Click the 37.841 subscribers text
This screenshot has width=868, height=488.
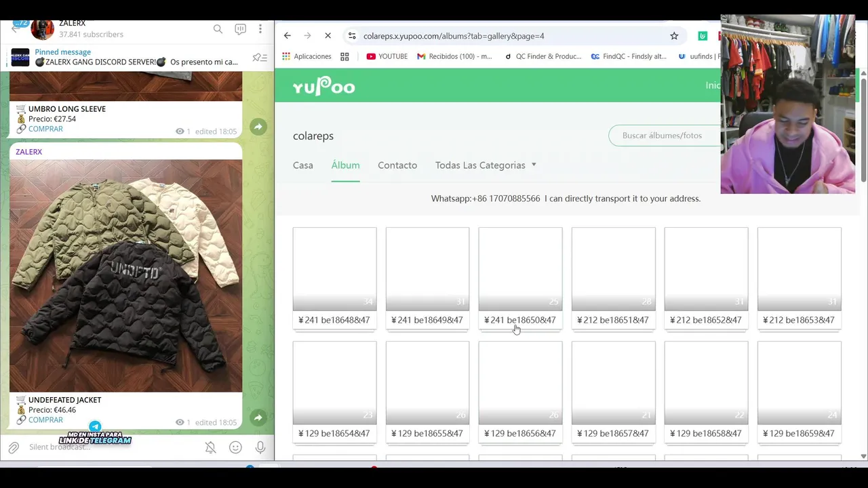point(91,35)
